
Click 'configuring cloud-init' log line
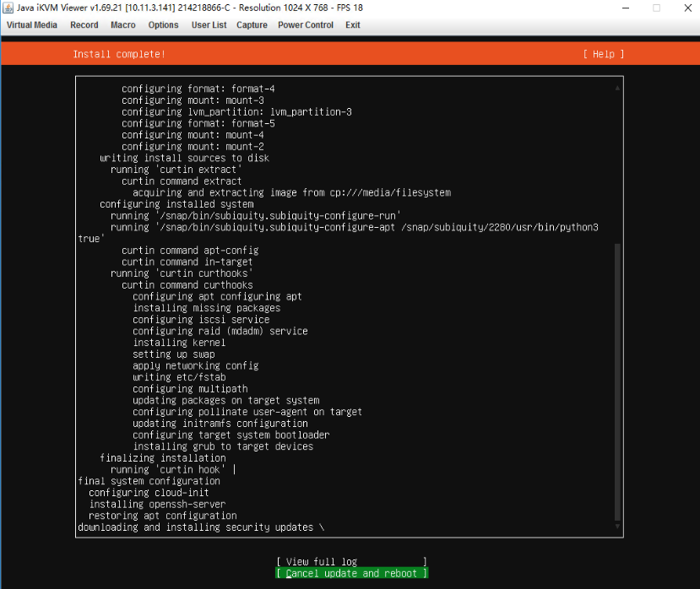149,492
